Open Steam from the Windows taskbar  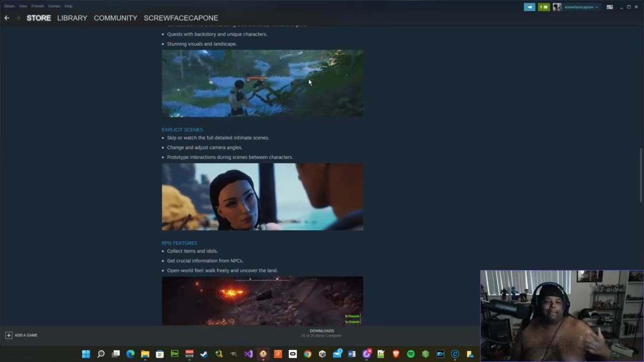coord(204,354)
